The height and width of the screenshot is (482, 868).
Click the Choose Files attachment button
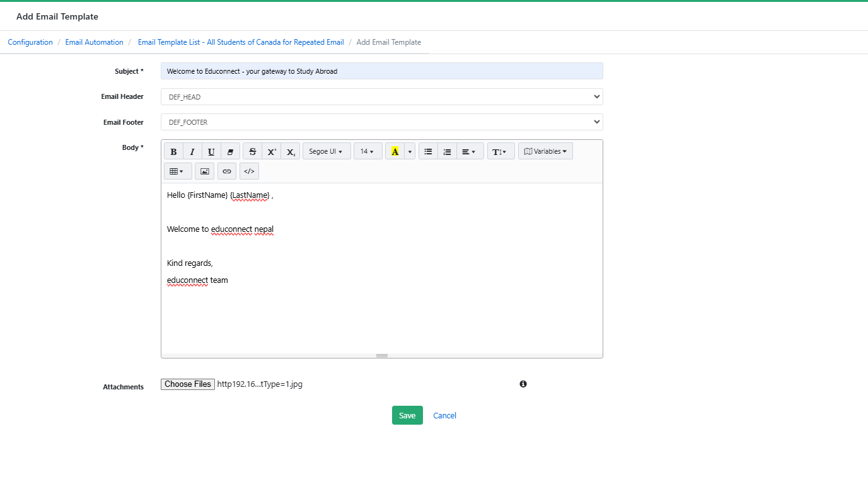(x=188, y=384)
